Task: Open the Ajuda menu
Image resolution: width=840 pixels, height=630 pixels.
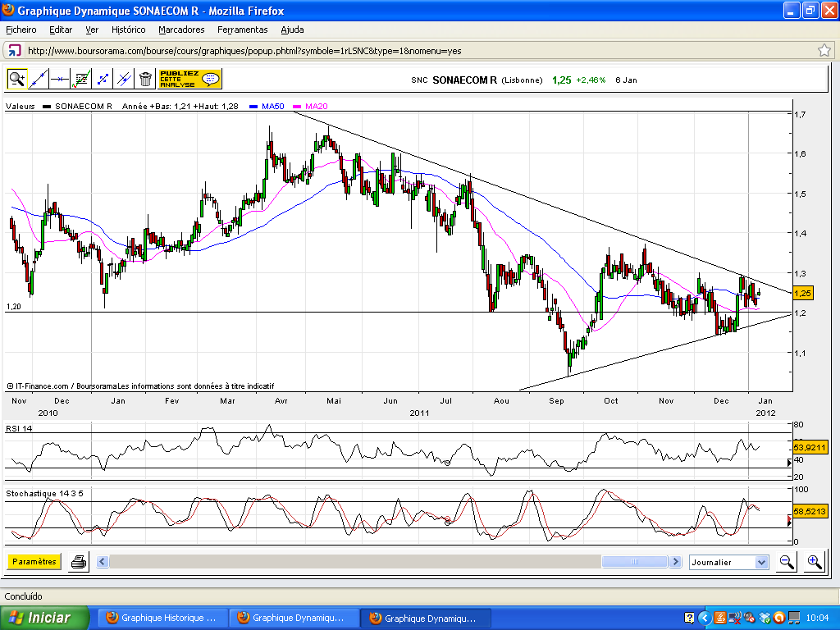Action: (293, 30)
